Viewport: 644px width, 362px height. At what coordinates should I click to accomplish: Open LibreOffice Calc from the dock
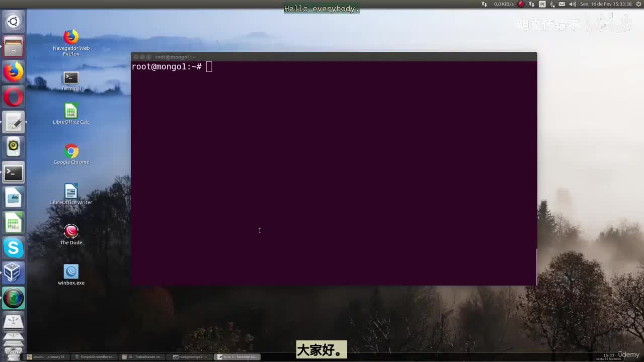[x=13, y=223]
